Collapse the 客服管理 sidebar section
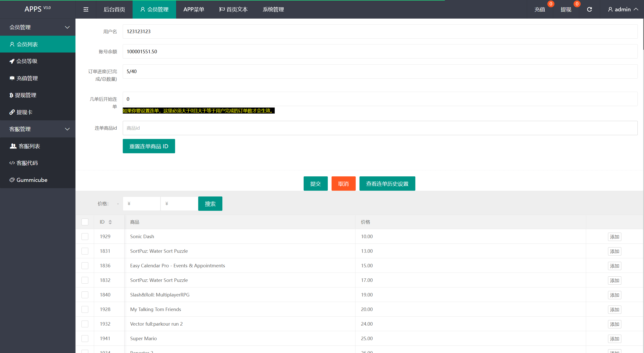This screenshot has height=353, width=644. 67,129
